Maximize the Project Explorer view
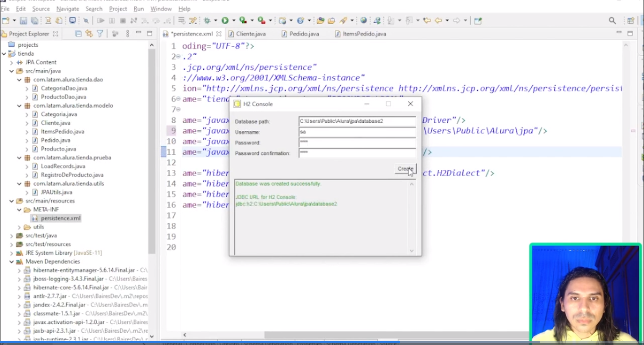The height and width of the screenshot is (345, 644). (x=149, y=34)
